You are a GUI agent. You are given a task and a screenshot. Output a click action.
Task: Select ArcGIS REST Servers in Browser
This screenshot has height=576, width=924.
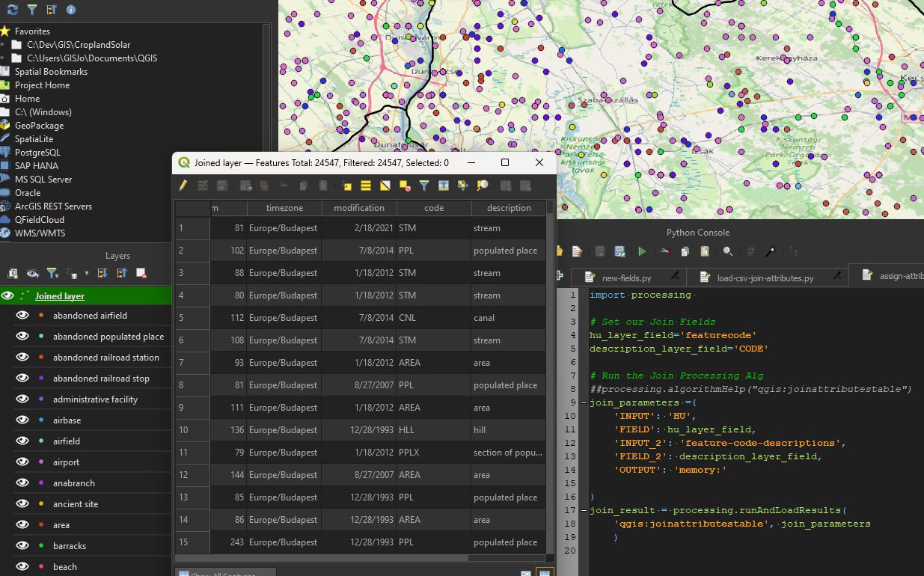(x=53, y=206)
